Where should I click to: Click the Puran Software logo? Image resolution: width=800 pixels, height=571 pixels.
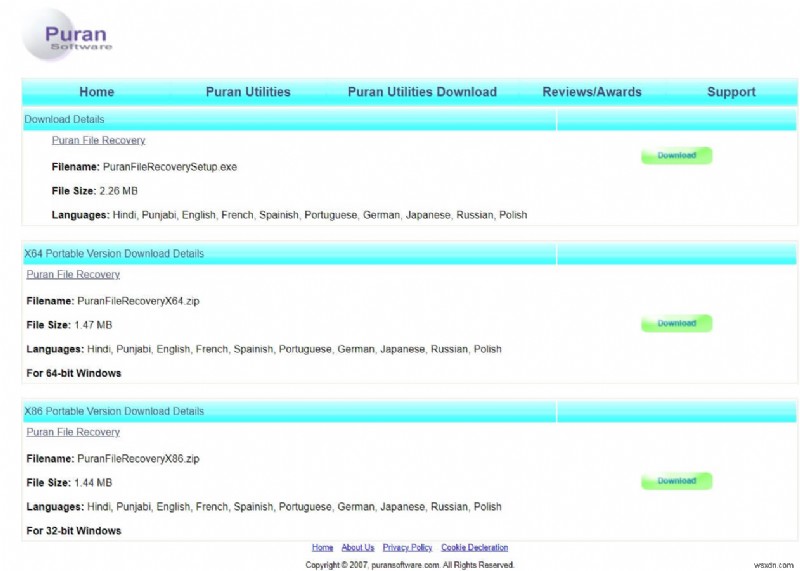coord(66,35)
